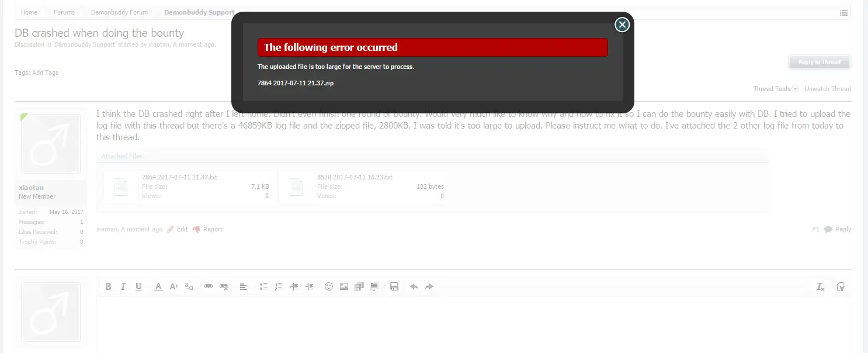The width and height of the screenshot is (868, 353).
Task: Click the insert image icon
Action: pos(344,286)
